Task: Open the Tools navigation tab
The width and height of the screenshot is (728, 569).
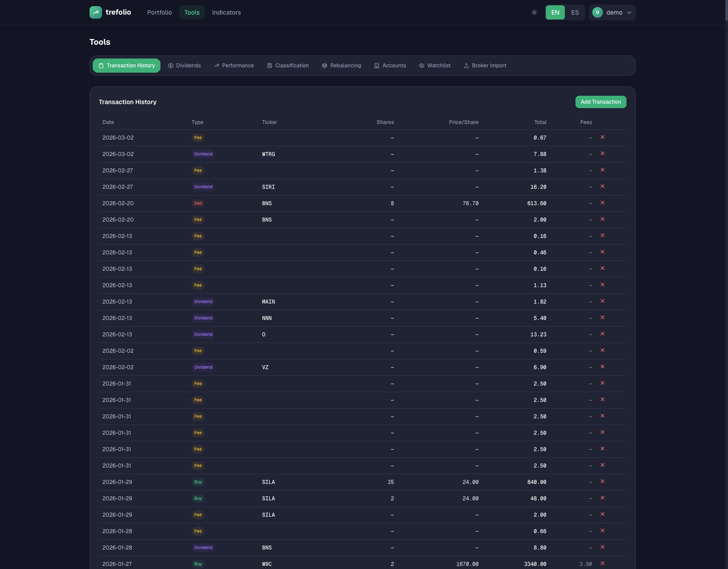Action: click(x=192, y=12)
